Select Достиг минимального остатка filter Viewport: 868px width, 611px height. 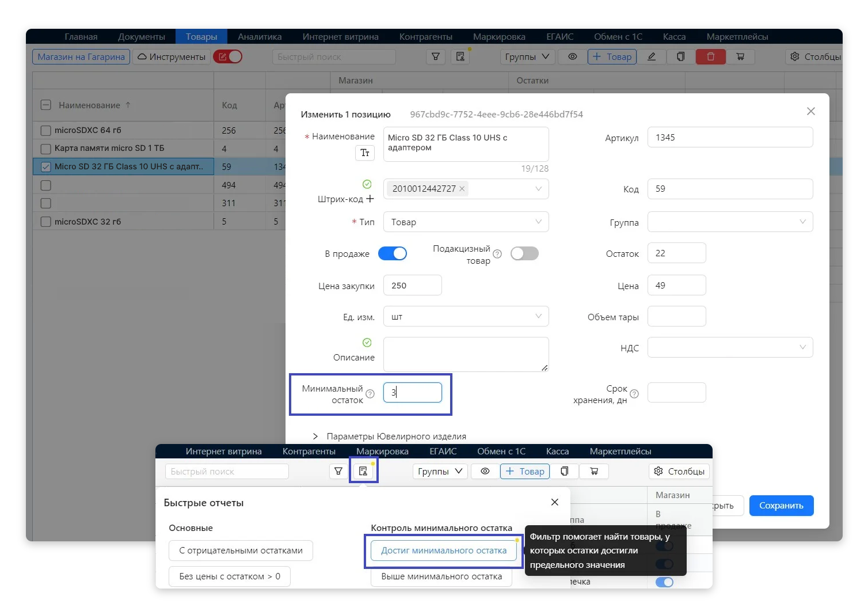click(x=444, y=551)
